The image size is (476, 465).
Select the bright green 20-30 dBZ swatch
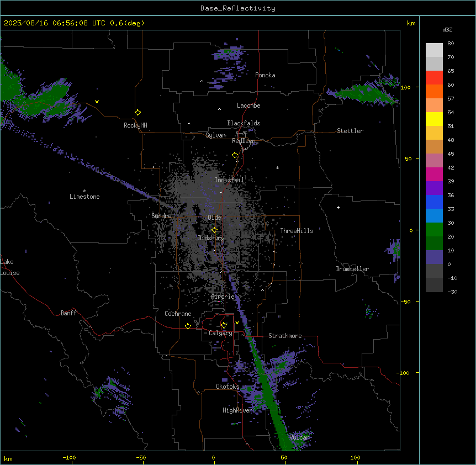point(434,230)
